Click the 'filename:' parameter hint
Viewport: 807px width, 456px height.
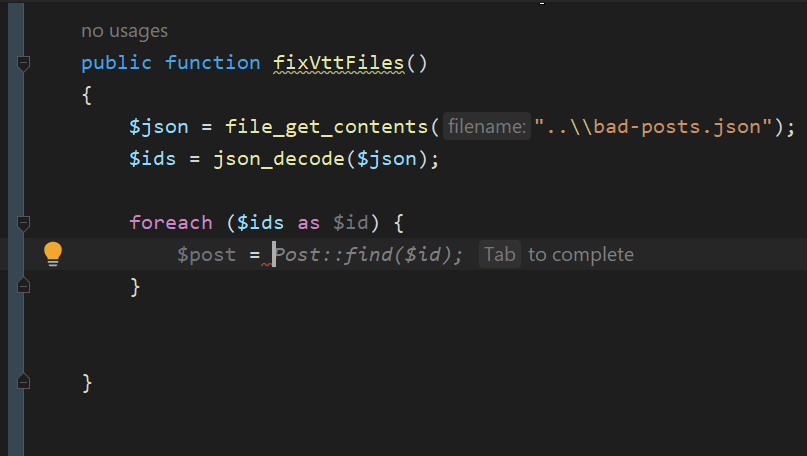pyautogui.click(x=486, y=127)
